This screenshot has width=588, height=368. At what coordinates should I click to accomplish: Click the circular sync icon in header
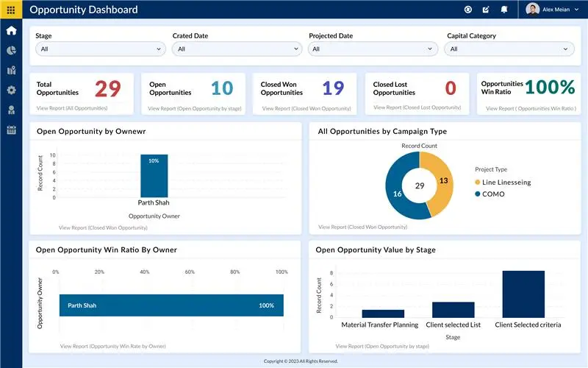coord(468,10)
